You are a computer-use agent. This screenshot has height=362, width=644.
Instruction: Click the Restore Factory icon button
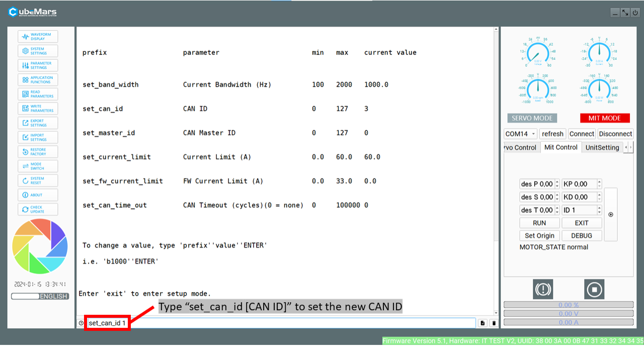38,152
